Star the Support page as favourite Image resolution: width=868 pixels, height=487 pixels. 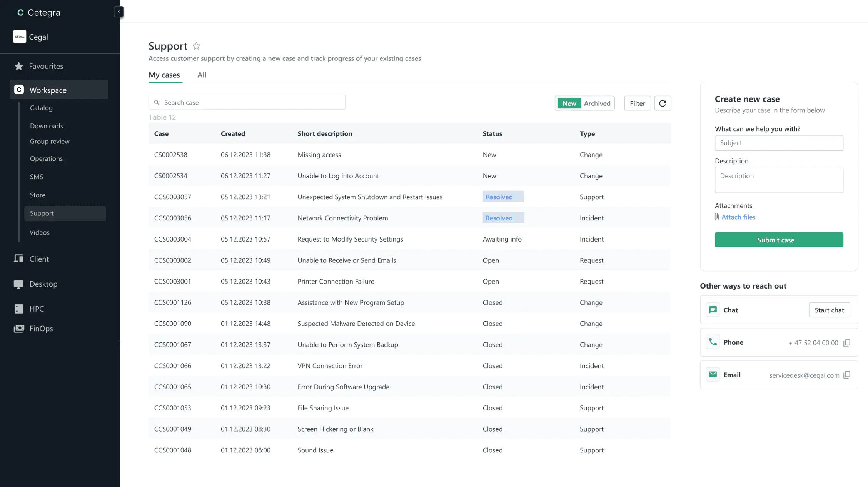[x=196, y=46]
